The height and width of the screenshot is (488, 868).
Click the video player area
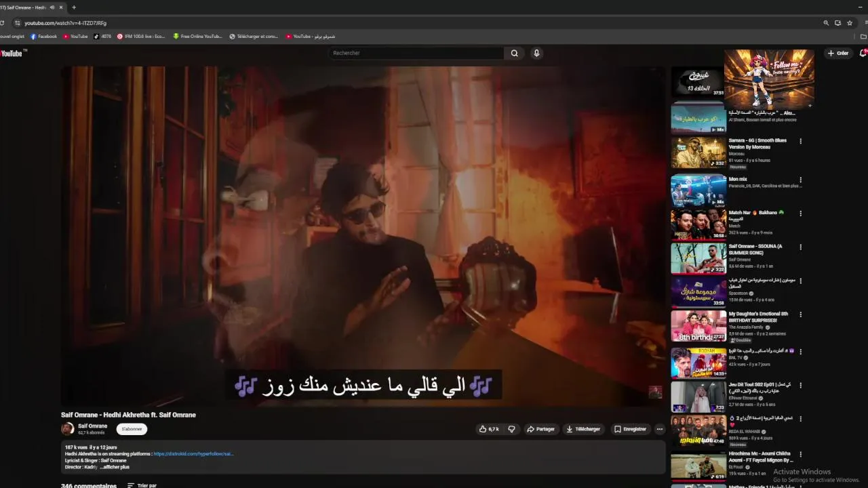(363, 235)
